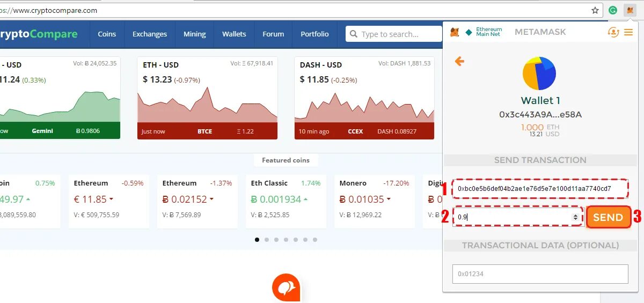
Task: Click the site search box
Action: (394, 34)
